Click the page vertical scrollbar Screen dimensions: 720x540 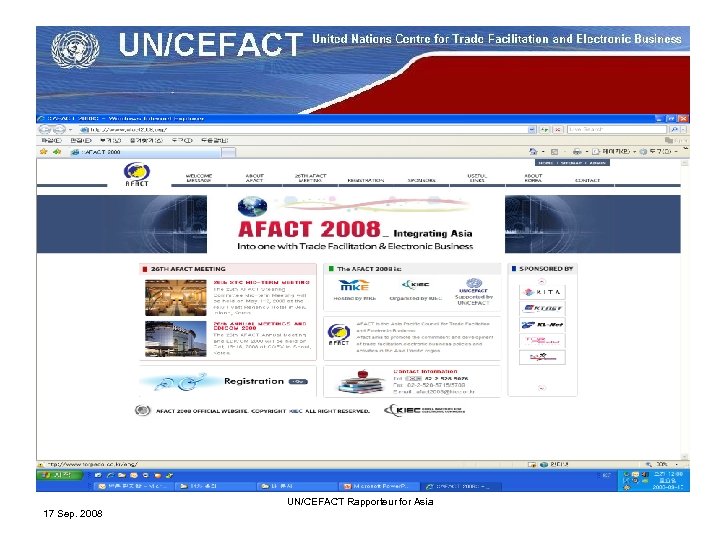tap(685, 309)
